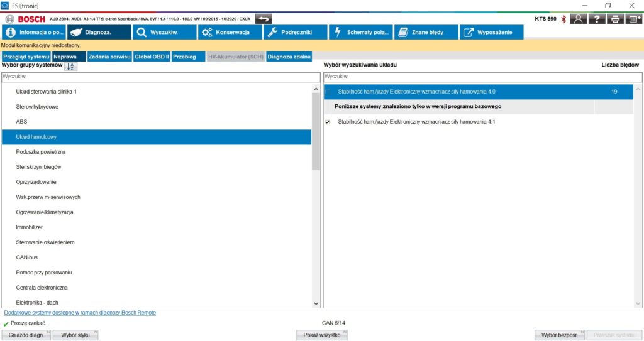Viewport: 644px width, 341px height.
Task: Open Bosch Remote additional systems link
Action: (x=80, y=313)
